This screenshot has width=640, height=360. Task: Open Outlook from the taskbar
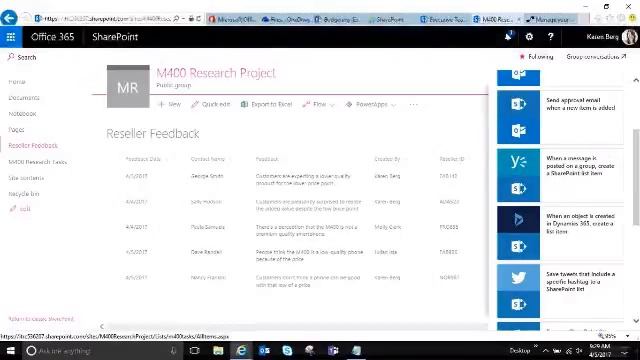264,351
